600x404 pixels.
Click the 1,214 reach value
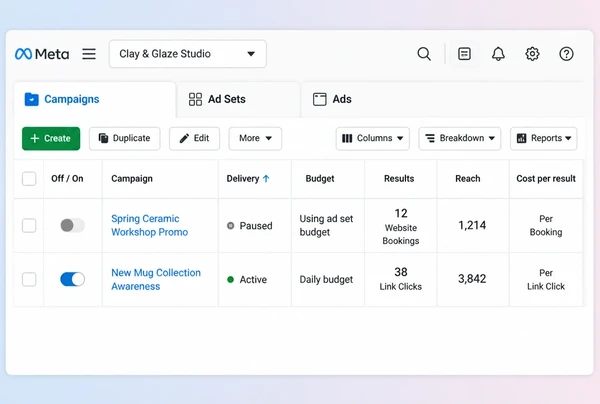(x=472, y=225)
